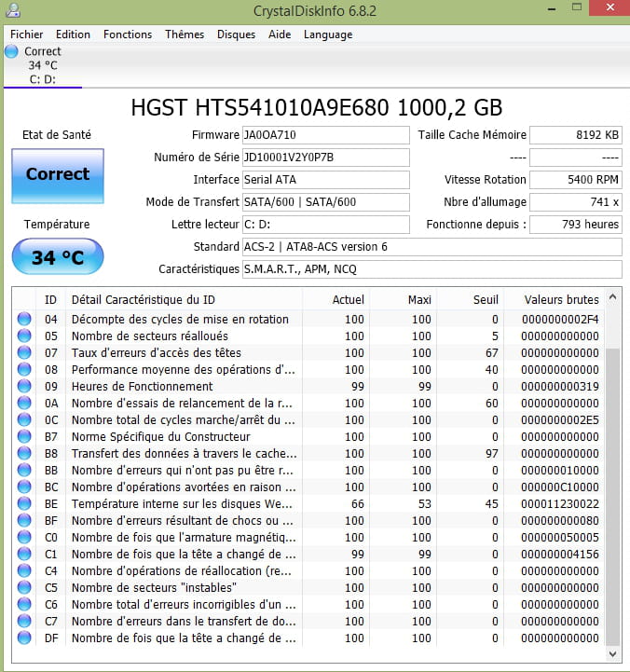This screenshot has height=672, width=630.
Task: Open the Language menu
Action: [x=328, y=34]
